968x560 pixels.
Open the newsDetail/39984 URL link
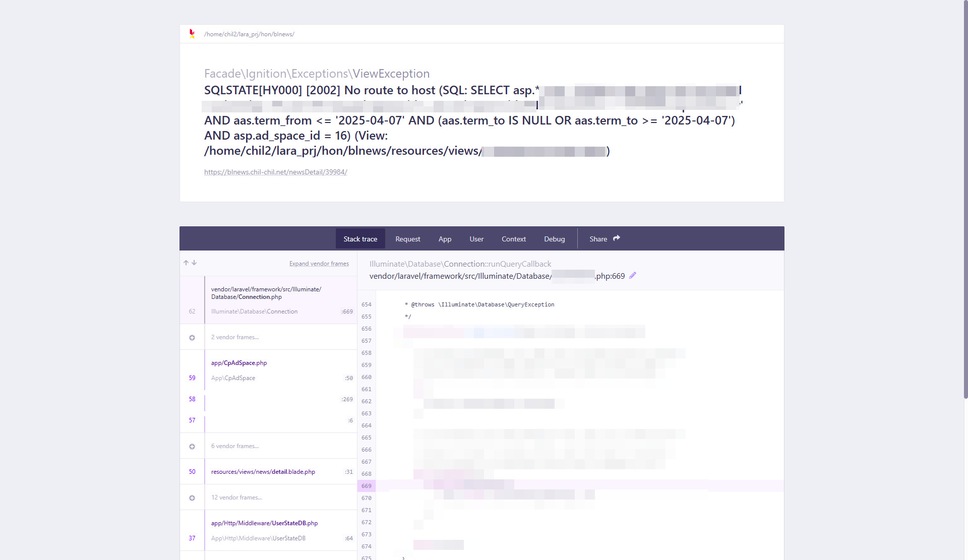coord(275,172)
